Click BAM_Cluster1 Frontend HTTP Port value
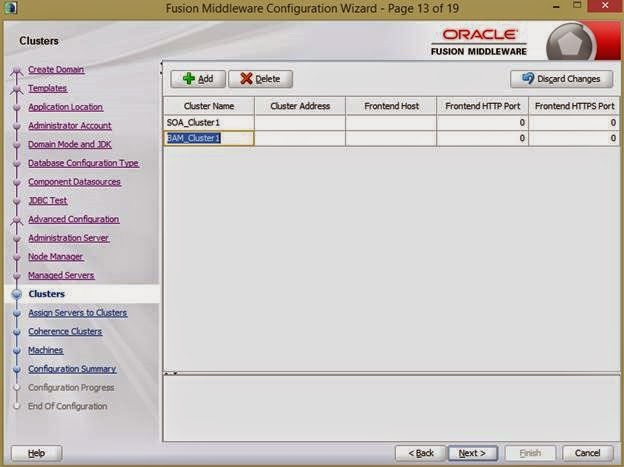 [483, 138]
